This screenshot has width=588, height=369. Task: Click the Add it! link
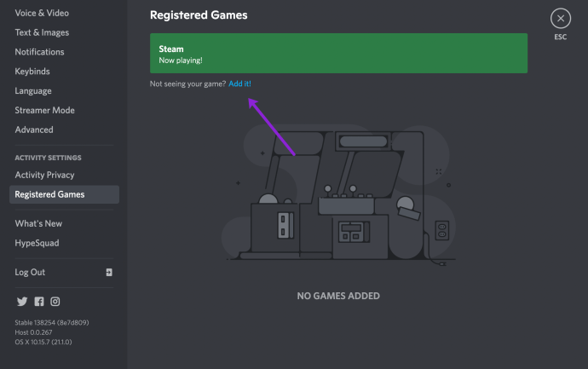240,84
